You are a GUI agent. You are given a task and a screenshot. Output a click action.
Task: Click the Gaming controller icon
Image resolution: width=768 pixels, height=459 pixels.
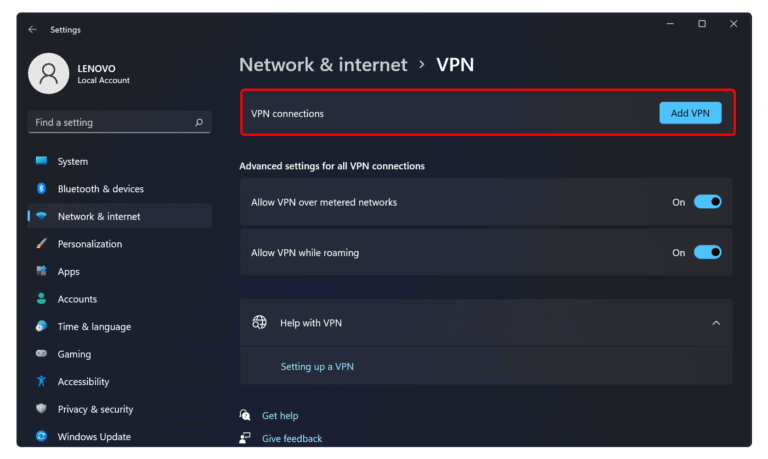pyautogui.click(x=42, y=354)
